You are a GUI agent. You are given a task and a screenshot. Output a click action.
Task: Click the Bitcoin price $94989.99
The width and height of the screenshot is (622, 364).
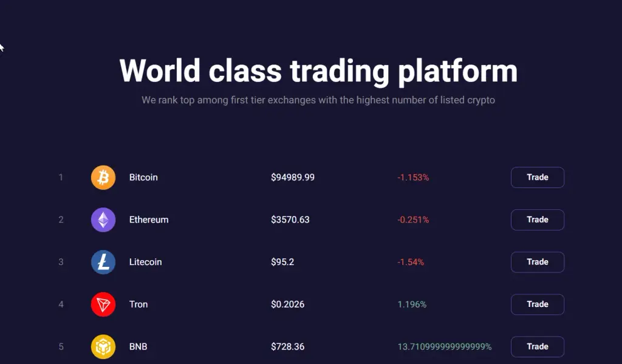pos(293,177)
